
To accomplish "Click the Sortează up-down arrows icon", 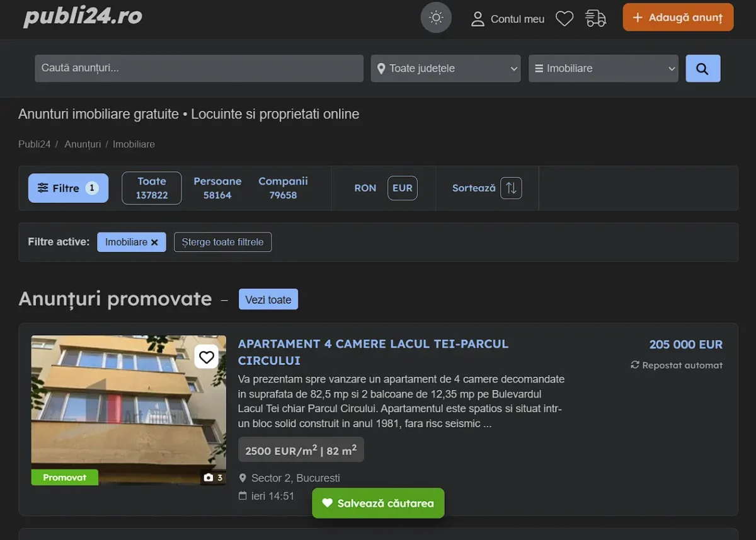I will [511, 188].
